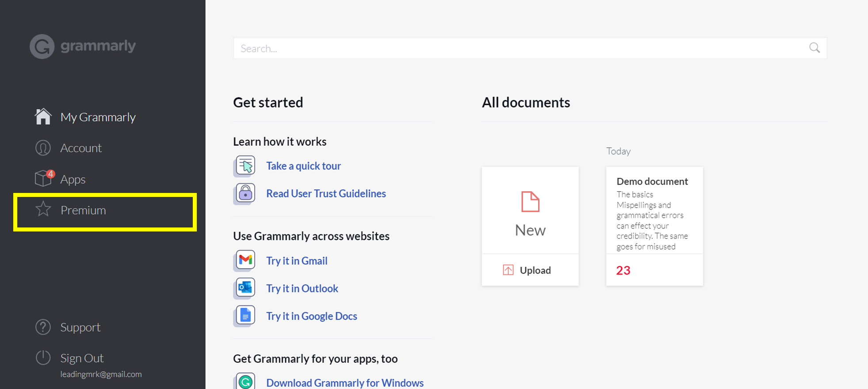This screenshot has height=389, width=868.
Task: Click the User Trust lock icon
Action: (245, 193)
